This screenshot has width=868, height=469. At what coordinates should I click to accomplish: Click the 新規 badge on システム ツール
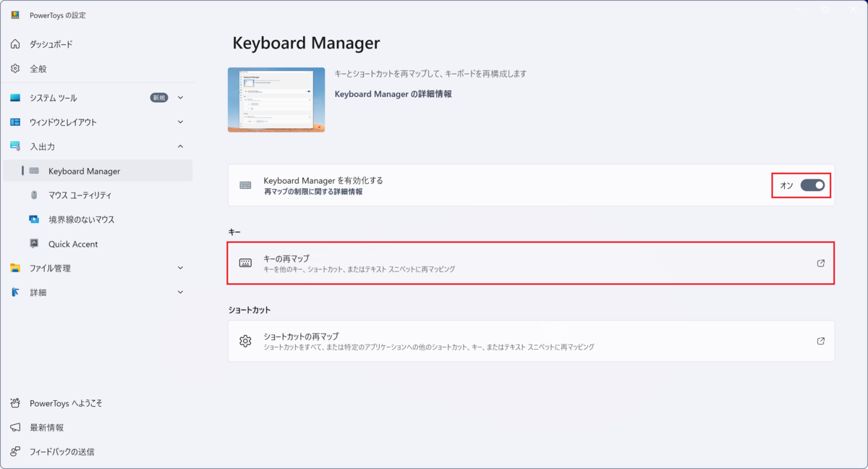(158, 98)
